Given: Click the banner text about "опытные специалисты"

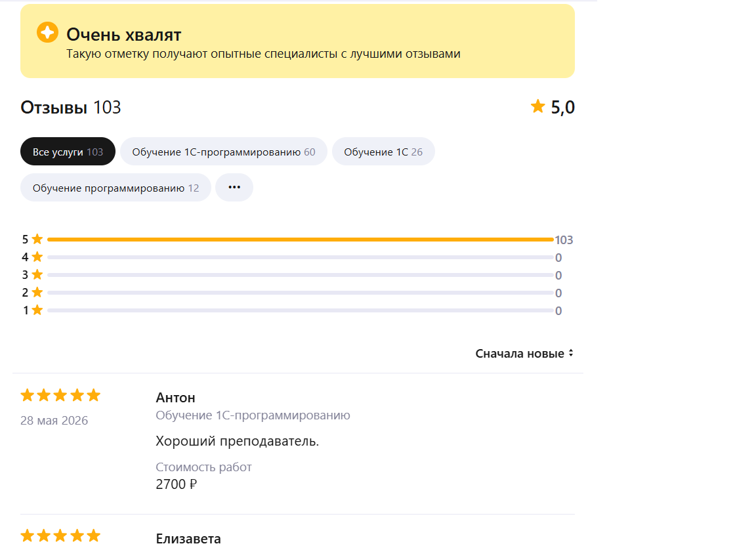Looking at the screenshot, I should coord(263,54).
